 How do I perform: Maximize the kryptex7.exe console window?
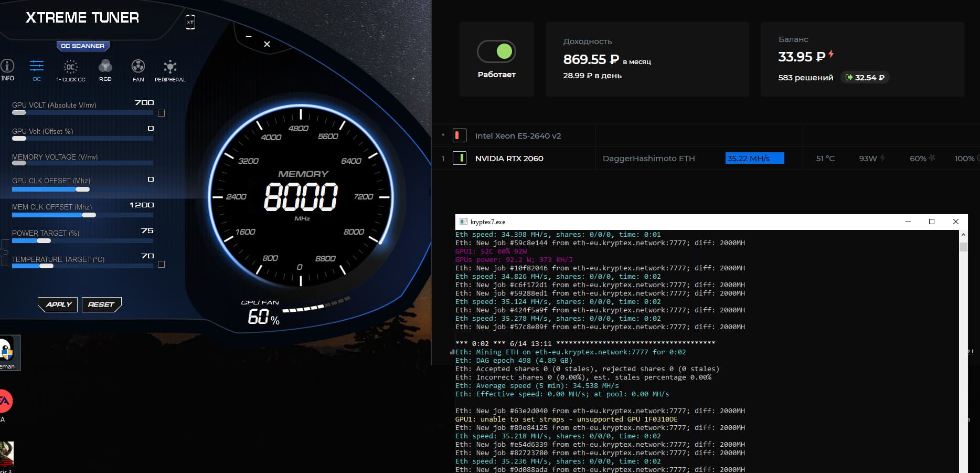pos(932,222)
